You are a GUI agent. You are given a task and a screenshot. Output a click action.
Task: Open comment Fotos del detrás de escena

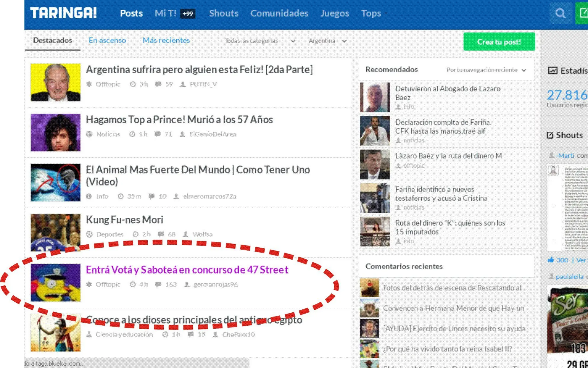point(452,288)
